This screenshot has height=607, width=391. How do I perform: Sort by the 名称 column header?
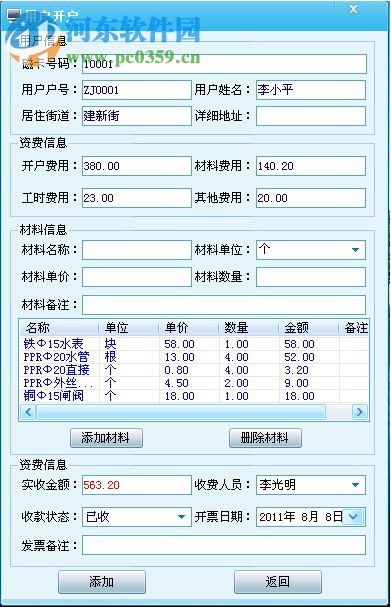(x=59, y=328)
